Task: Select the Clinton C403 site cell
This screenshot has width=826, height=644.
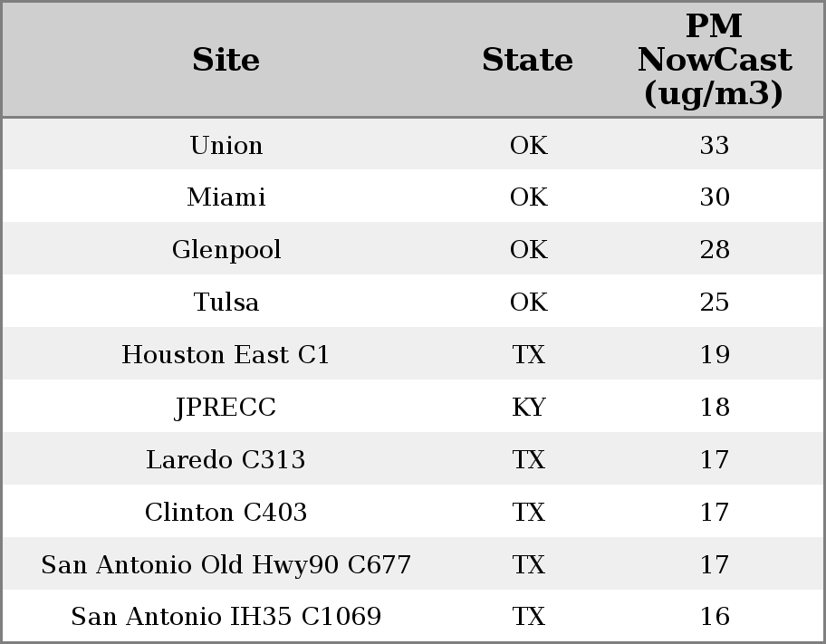Action: pyautogui.click(x=226, y=513)
